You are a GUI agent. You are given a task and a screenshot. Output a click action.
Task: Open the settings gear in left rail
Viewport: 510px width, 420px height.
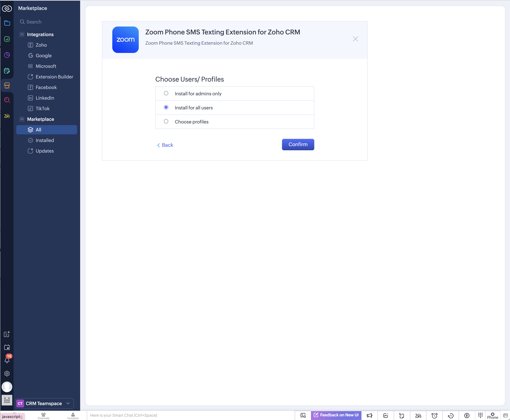click(7, 373)
